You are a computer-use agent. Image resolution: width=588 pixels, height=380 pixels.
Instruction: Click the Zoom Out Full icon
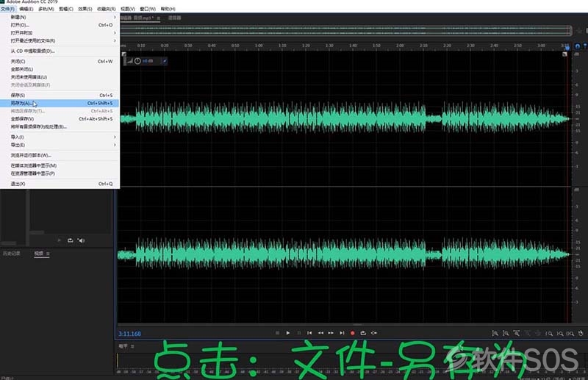[x=538, y=333]
